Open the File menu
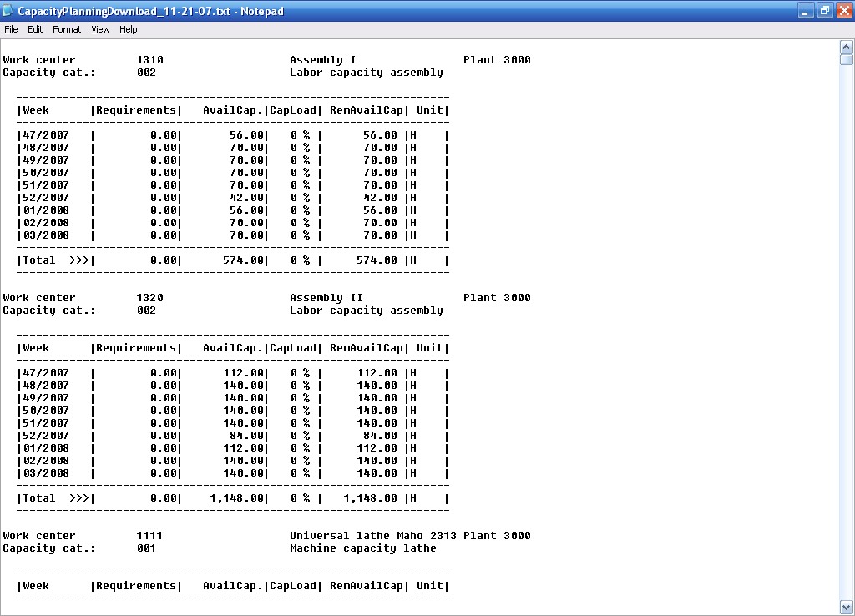The image size is (855, 616). (x=11, y=29)
